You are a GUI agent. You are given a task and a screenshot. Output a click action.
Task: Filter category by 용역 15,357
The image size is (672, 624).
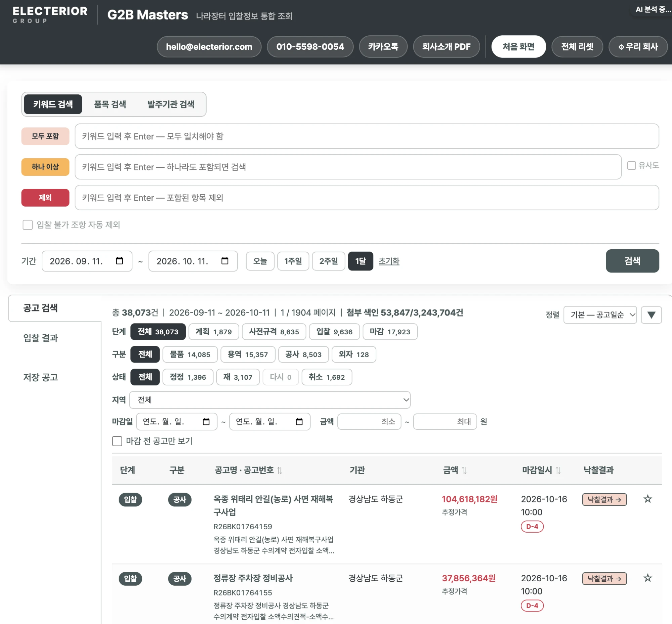pos(248,354)
